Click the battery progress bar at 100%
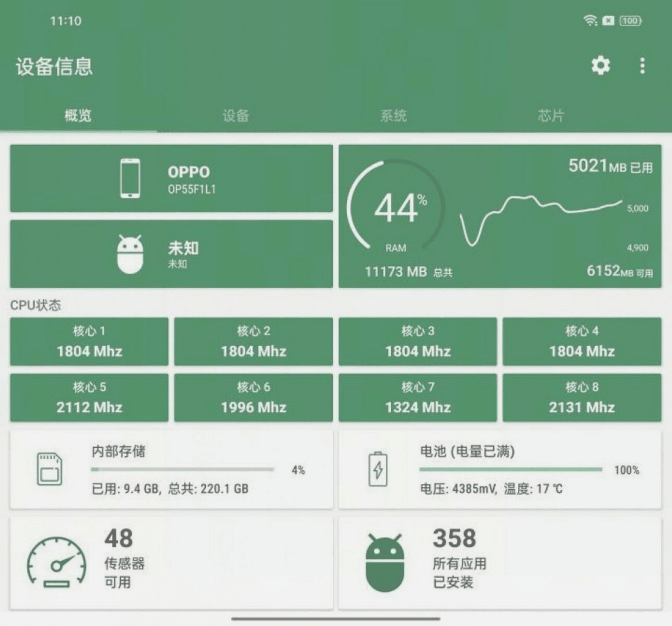This screenshot has width=672, height=626. [510, 470]
